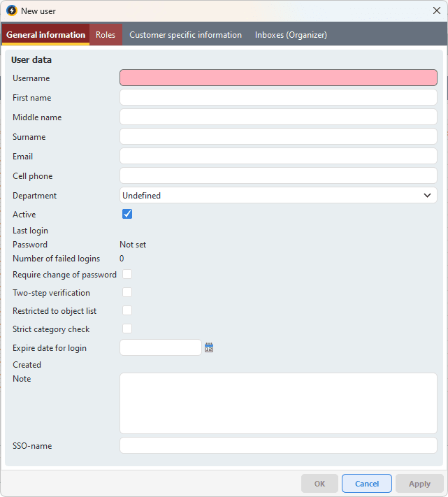Tick Restricted to object list checkbox
Viewport: 448px width, 497px height.
tap(127, 310)
